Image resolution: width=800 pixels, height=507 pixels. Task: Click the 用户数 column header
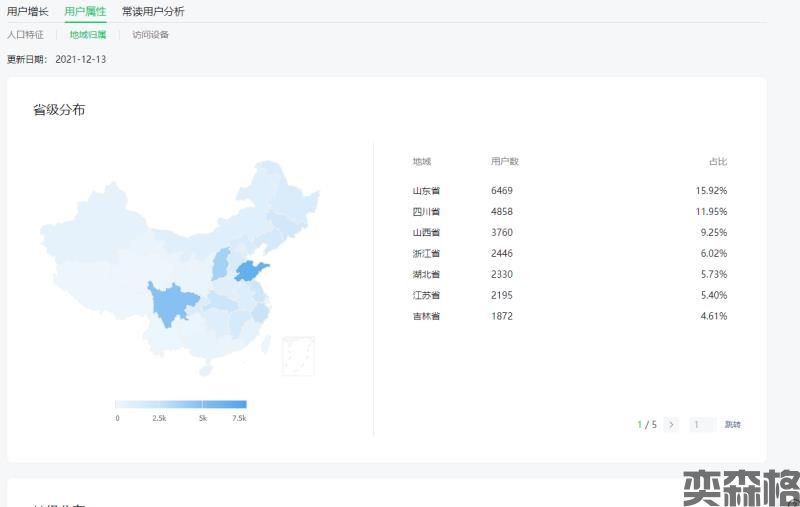[505, 161]
